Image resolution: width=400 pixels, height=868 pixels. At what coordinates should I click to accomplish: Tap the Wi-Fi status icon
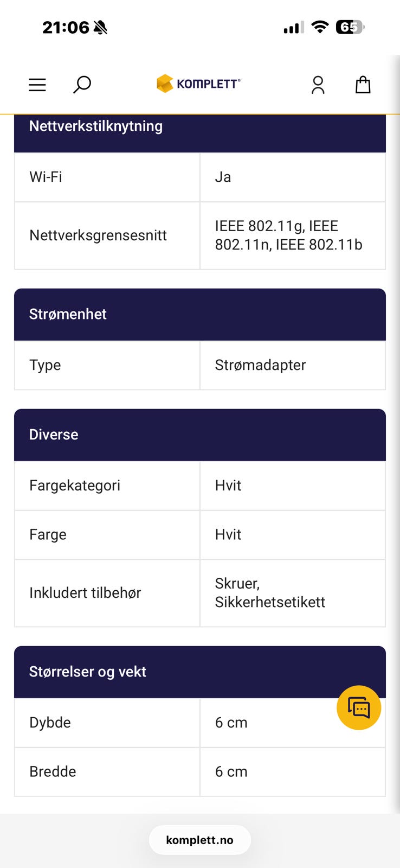pyautogui.click(x=320, y=27)
